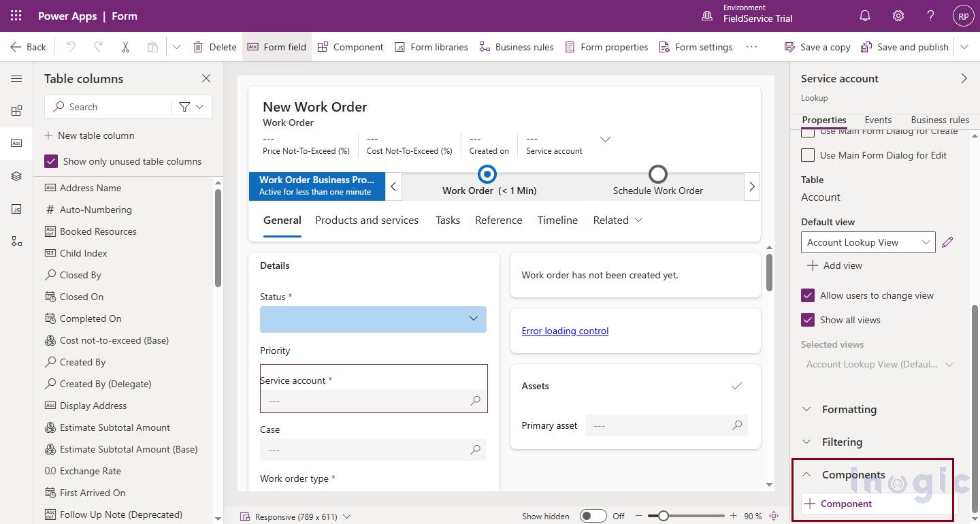Select the Properties tab
980x524 pixels.
click(x=824, y=120)
